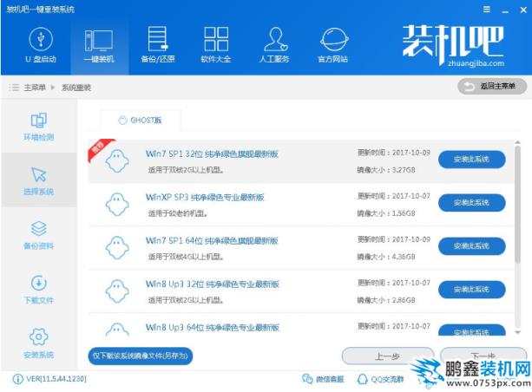Viewport: 532px width, 392px height.
Task: Click 仅下载该系统镜像文件(另存为) button
Action: (x=140, y=356)
